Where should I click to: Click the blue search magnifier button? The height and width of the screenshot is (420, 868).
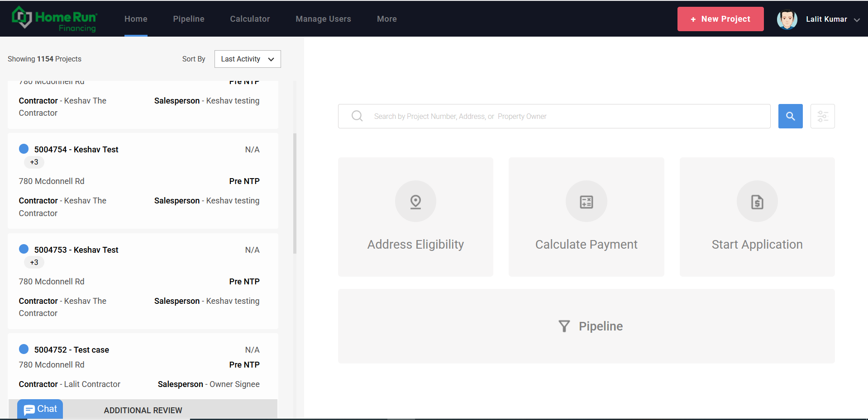pyautogui.click(x=790, y=116)
